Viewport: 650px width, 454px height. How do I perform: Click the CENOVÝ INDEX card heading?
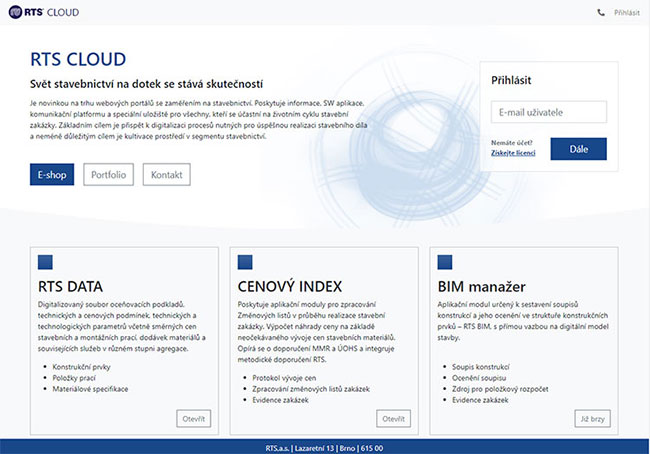[x=290, y=286]
